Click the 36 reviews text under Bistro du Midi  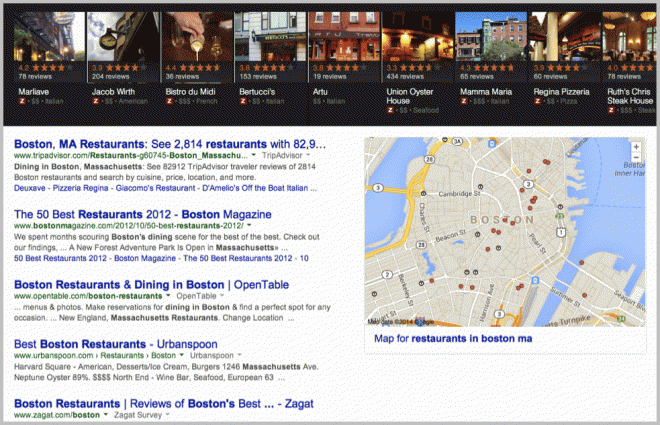click(x=182, y=77)
